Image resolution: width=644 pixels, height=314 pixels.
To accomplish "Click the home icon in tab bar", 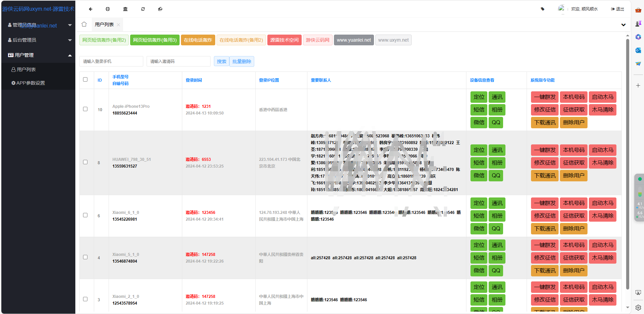I will (84, 24).
